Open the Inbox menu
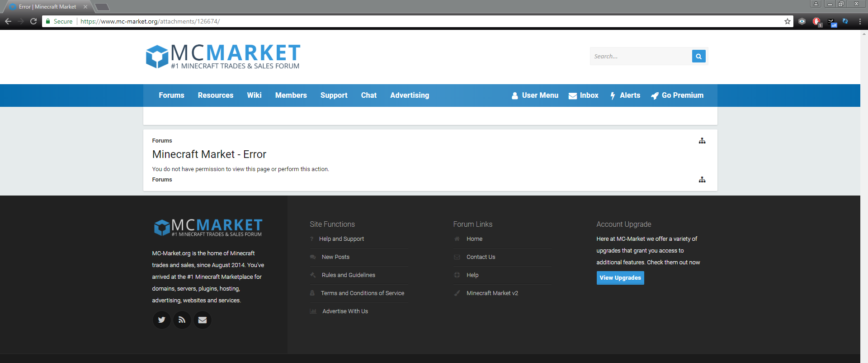The image size is (868, 363). coord(583,95)
